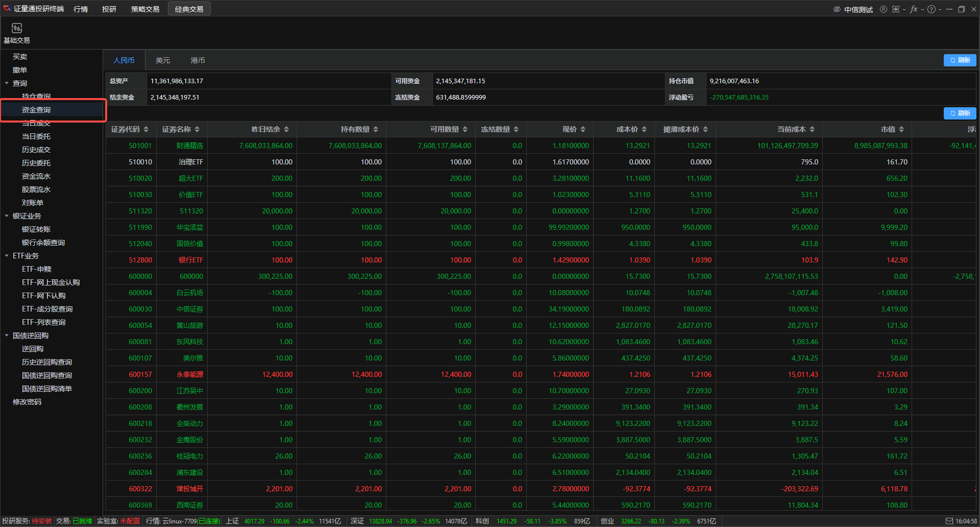Collapse the ETF业务 tree group

pyautogui.click(x=7, y=256)
